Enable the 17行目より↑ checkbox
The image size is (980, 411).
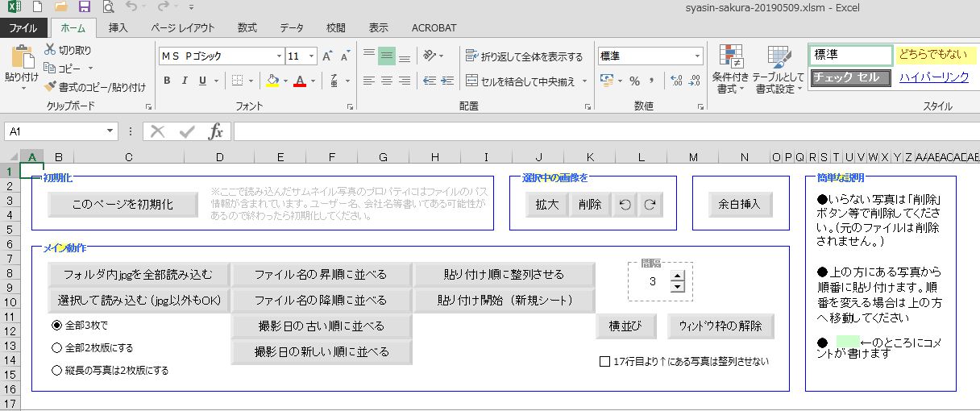[604, 362]
